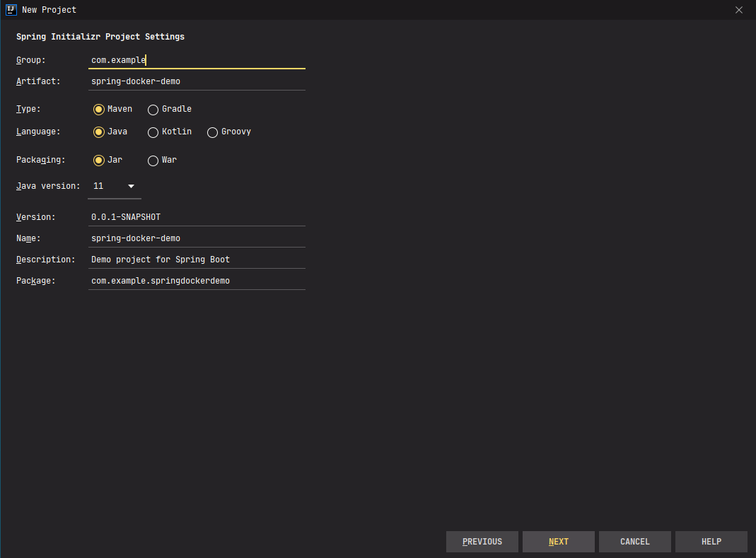Click the Name: label

coord(28,238)
